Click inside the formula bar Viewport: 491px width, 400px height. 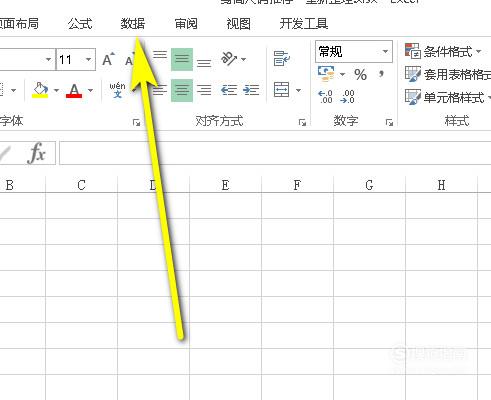(275, 153)
